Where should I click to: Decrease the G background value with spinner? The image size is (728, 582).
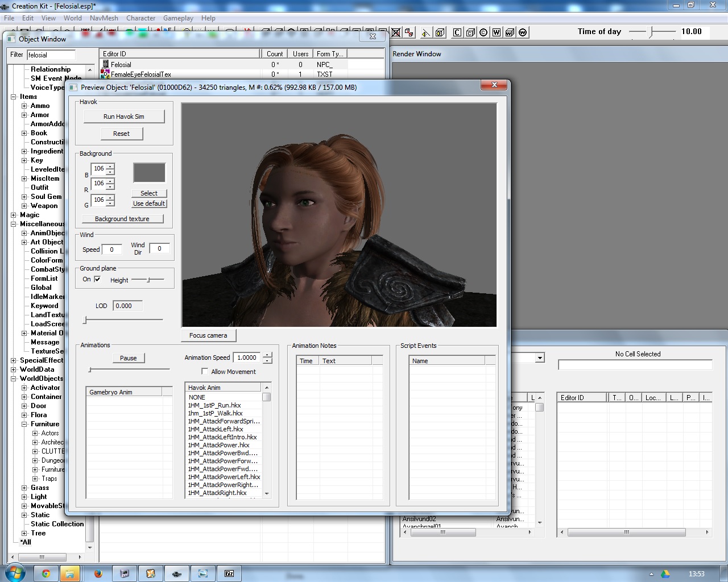click(110, 203)
